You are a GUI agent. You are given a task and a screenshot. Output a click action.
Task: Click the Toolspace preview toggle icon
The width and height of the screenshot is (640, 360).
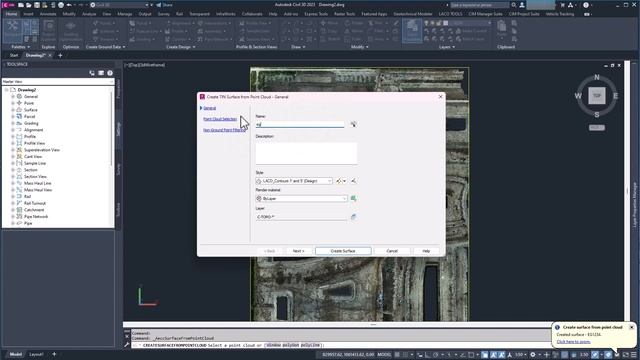point(92,73)
